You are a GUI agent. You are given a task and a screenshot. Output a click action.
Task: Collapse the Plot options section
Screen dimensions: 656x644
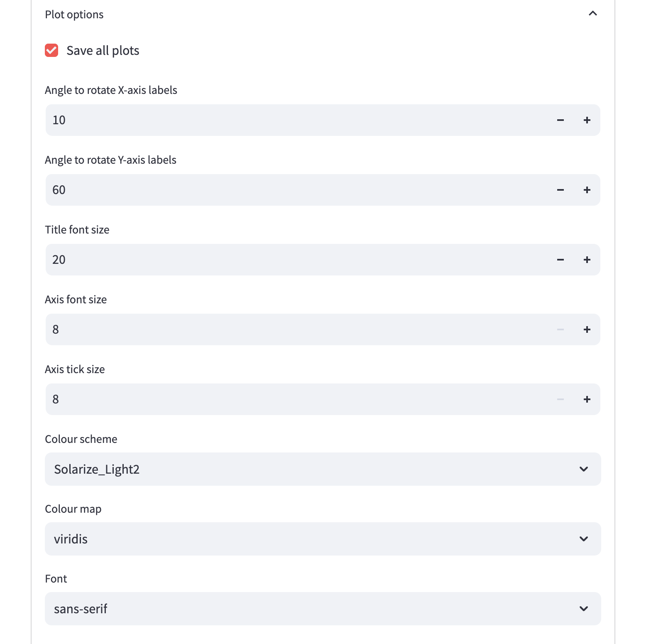593,14
